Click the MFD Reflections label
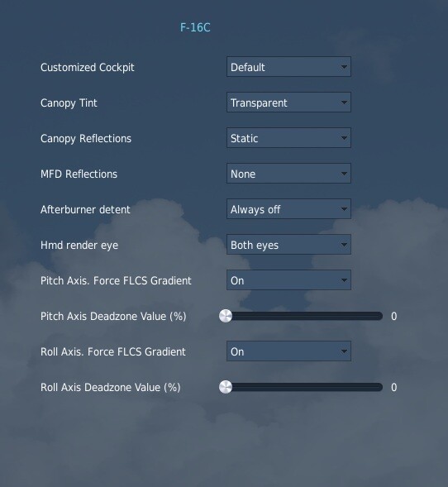448x487 pixels. (x=79, y=174)
